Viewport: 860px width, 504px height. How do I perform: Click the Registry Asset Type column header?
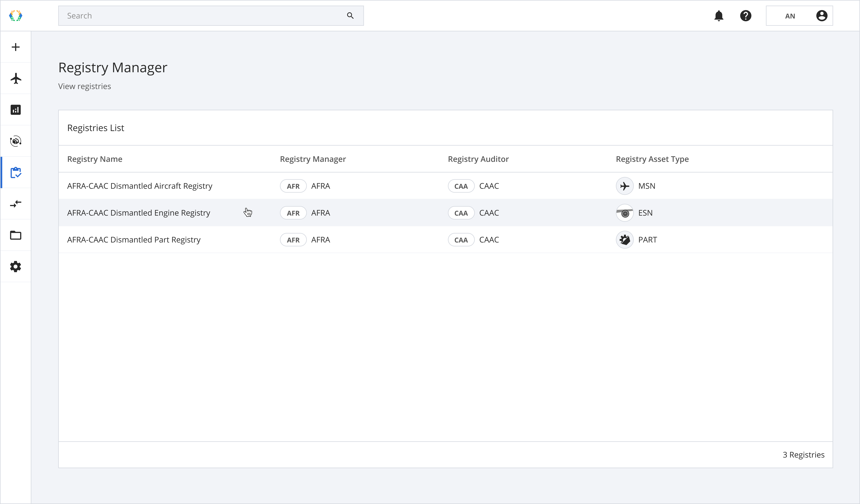click(x=652, y=159)
